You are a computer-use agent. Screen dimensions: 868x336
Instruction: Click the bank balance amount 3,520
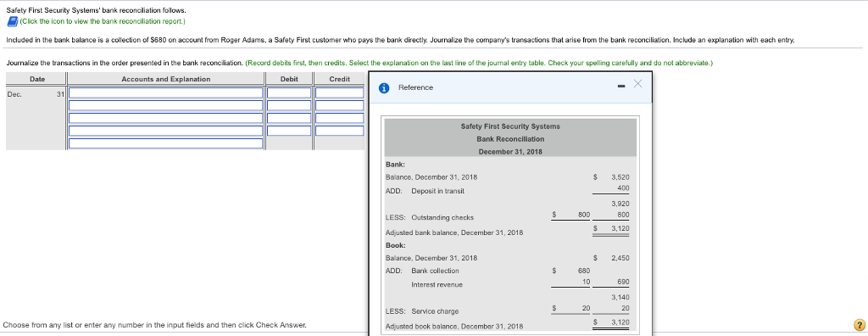620,177
